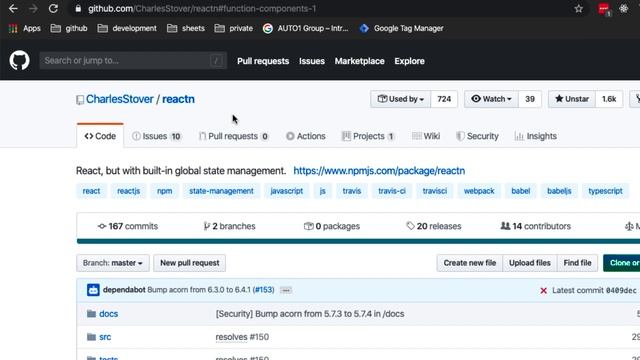Click the webpack topic tag
Screen dimensions: 640x360
click(479, 191)
